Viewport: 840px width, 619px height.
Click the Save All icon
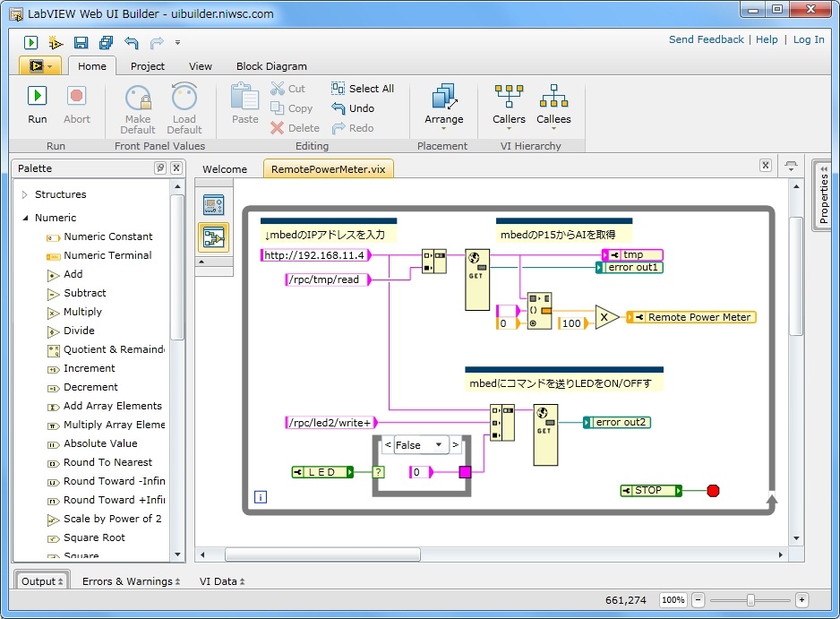tap(106, 42)
